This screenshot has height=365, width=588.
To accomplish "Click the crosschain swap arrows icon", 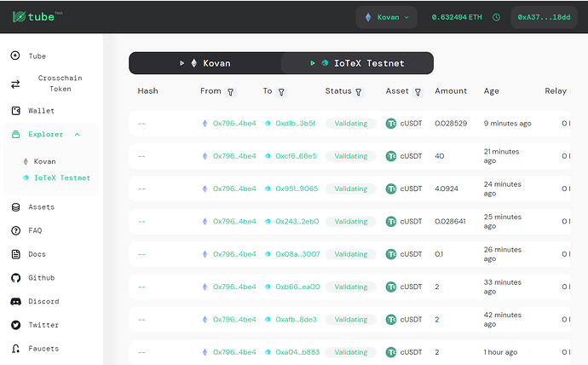I will point(15,84).
